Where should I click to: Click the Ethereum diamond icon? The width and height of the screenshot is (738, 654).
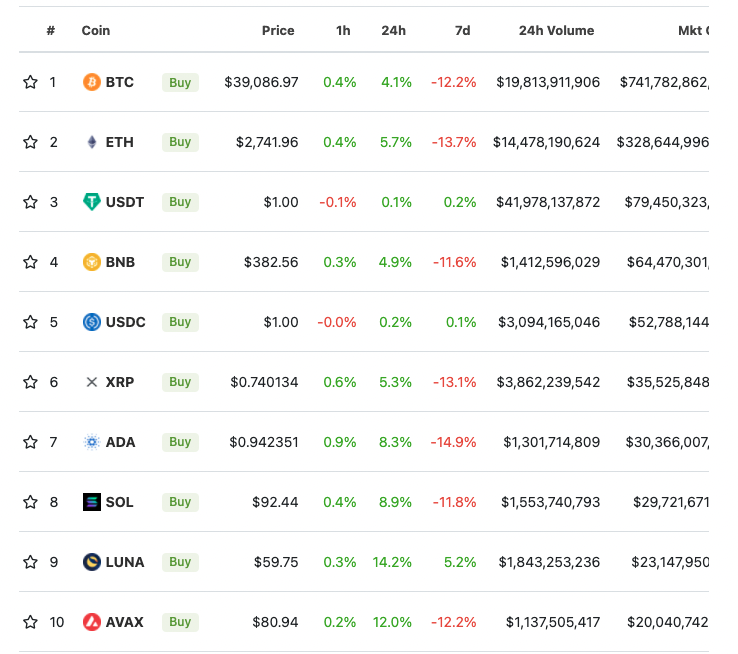92,142
